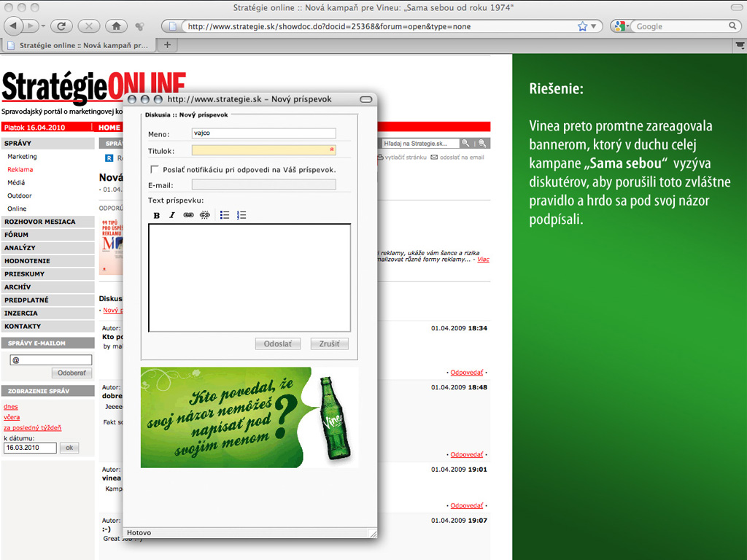Open the dnes news link

tap(10, 407)
